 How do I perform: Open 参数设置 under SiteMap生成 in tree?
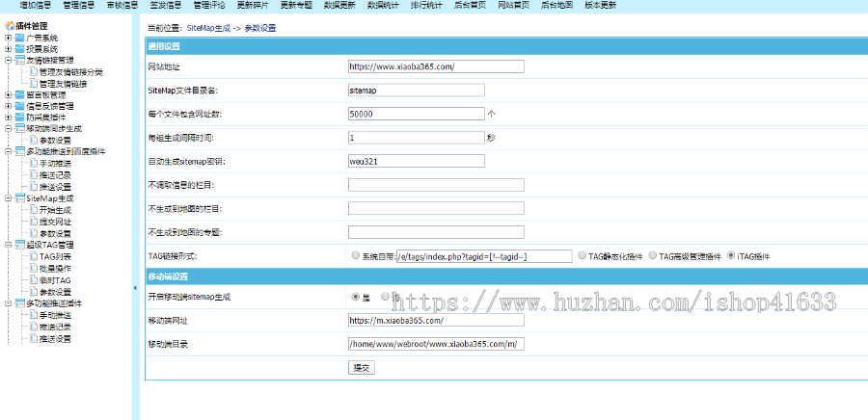tap(55, 233)
